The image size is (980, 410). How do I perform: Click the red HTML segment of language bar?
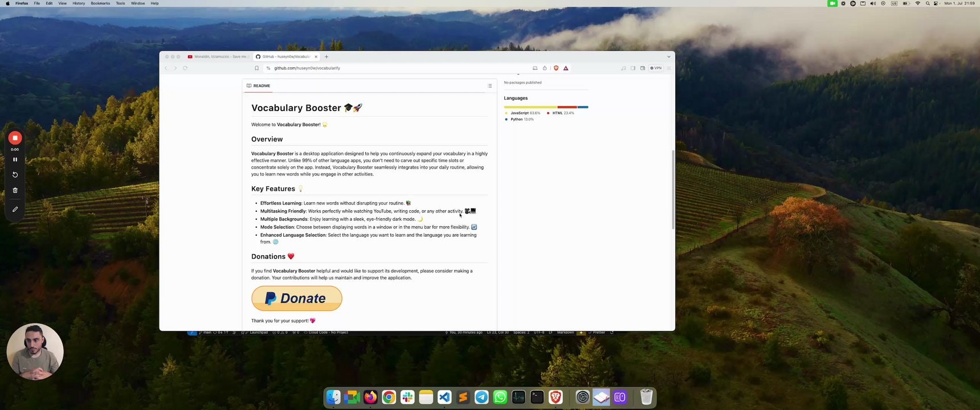point(567,107)
